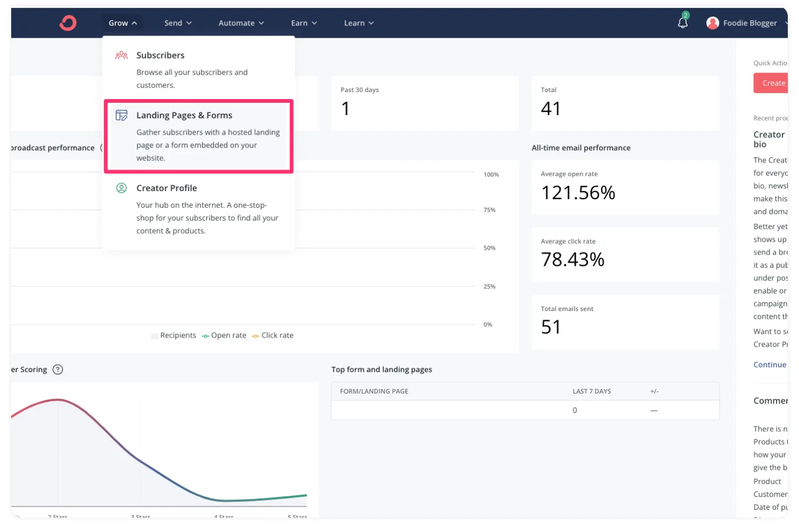This screenshot has width=799, height=532.
Task: Open the notifications bell icon
Action: (682, 23)
